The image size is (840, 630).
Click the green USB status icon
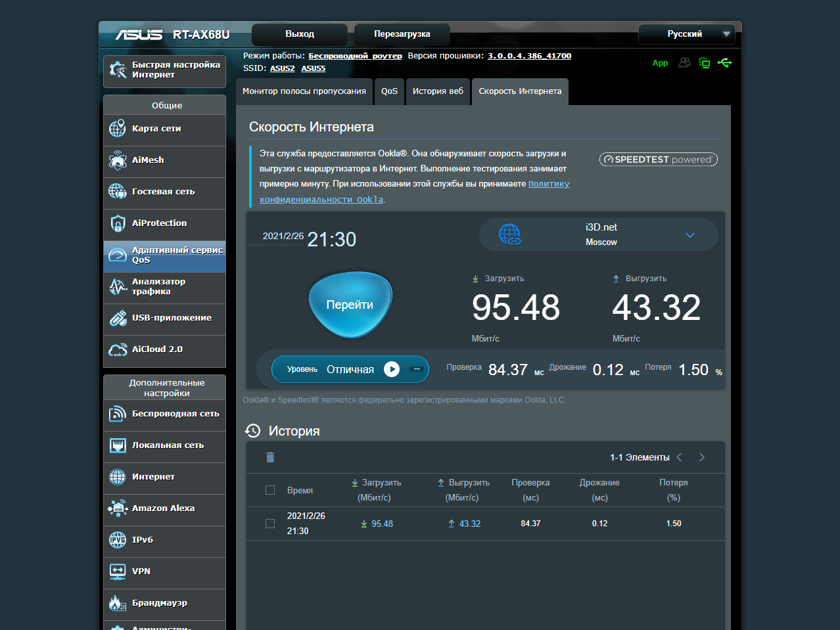click(x=725, y=62)
